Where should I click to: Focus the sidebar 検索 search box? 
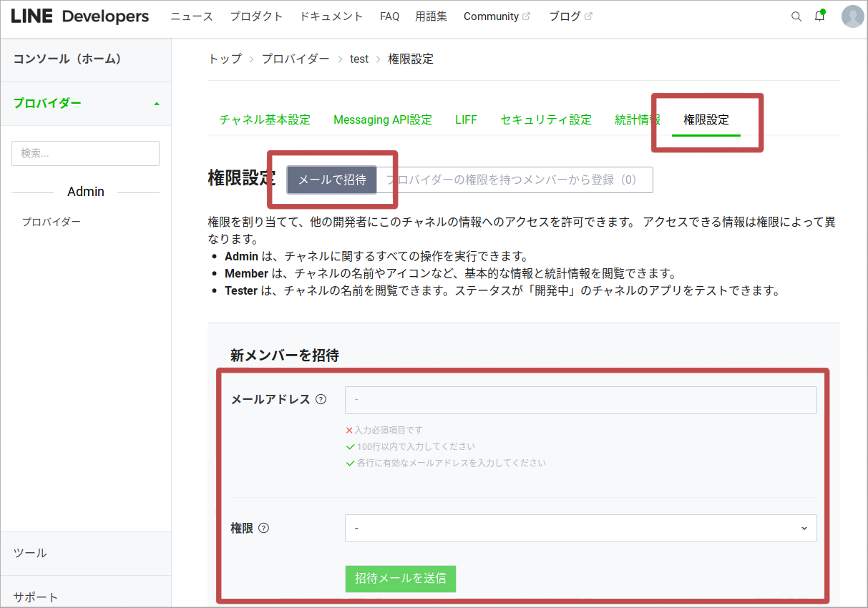click(85, 153)
